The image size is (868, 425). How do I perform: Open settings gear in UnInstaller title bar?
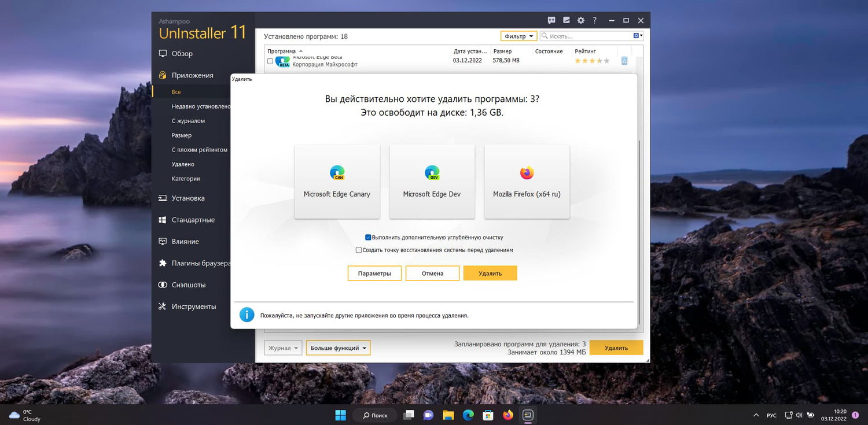pyautogui.click(x=581, y=20)
